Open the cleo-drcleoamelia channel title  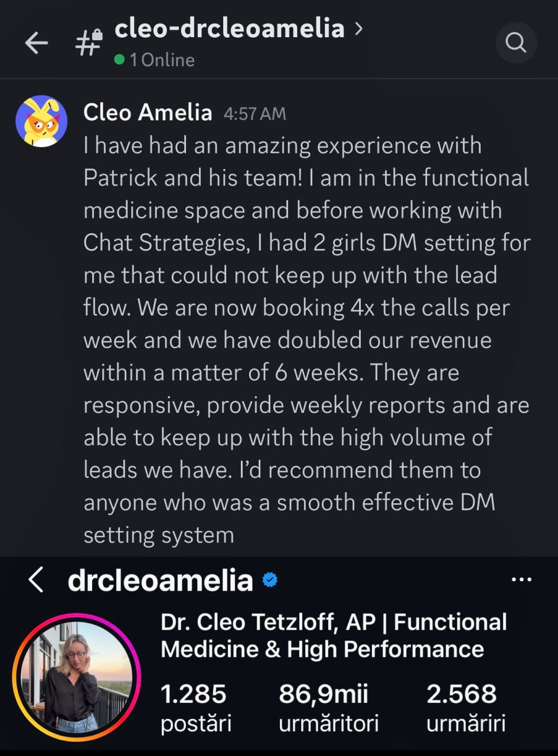tap(229, 29)
